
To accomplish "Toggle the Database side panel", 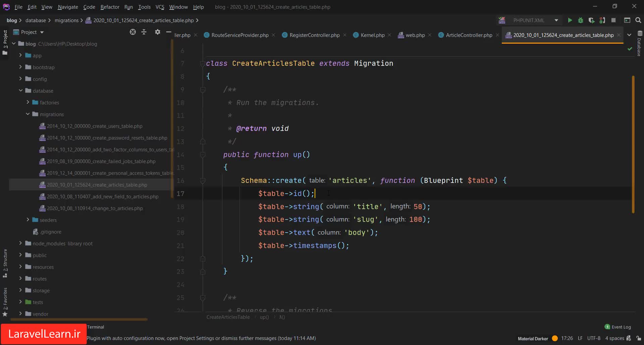I will pos(639,44).
